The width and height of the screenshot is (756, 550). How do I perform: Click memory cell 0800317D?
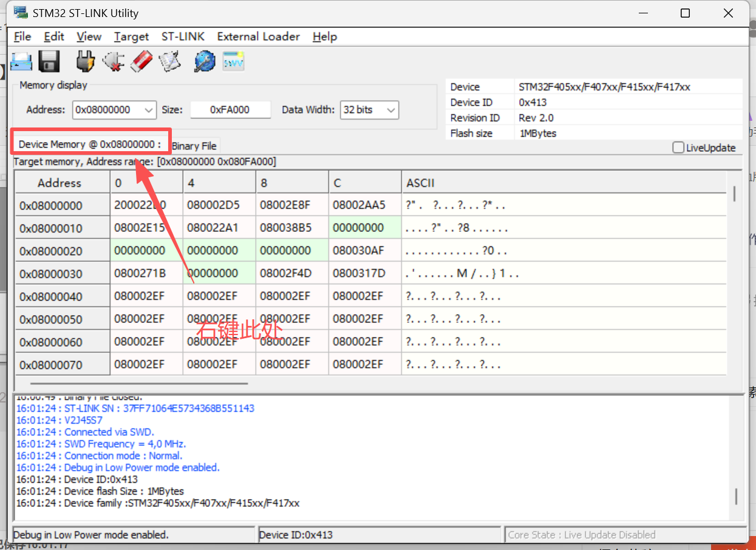tap(365, 274)
